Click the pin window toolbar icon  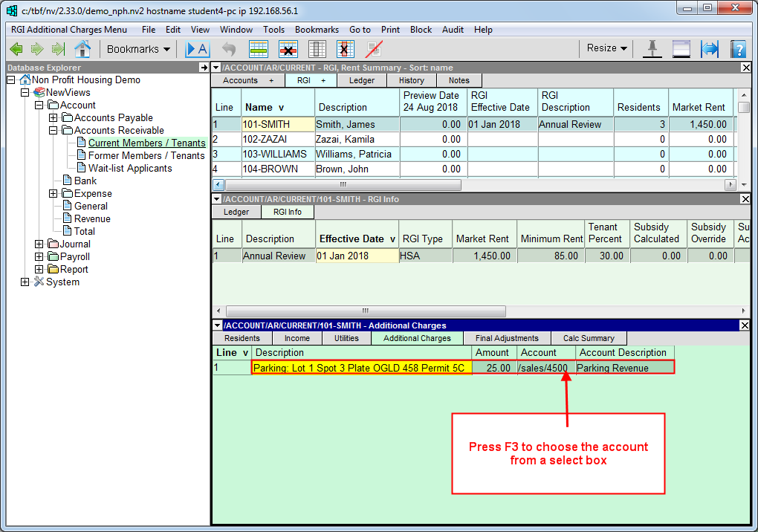coord(652,49)
